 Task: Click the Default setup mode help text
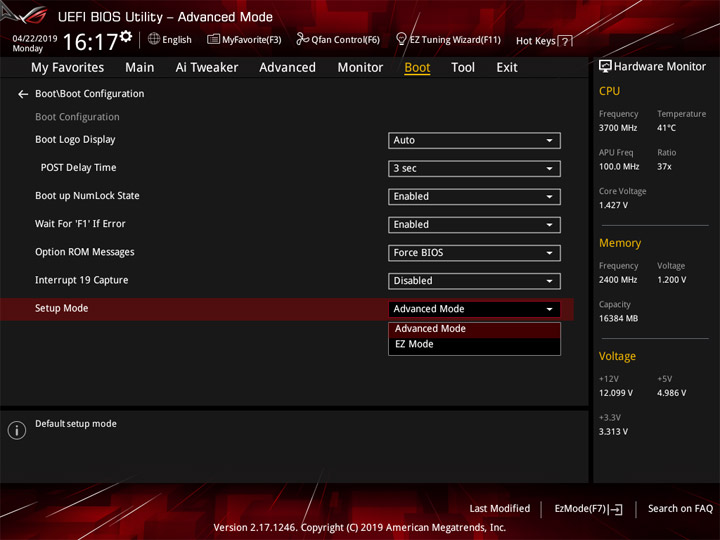(x=76, y=424)
